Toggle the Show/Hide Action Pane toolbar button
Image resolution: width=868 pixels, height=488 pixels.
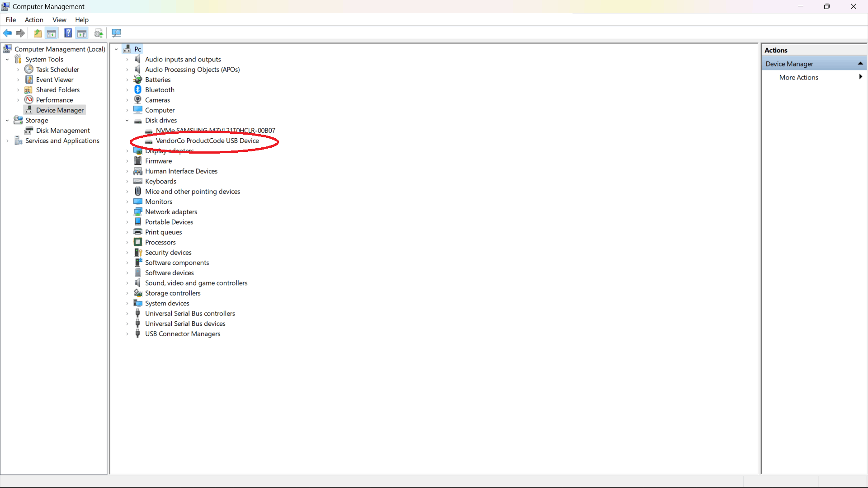coord(82,33)
